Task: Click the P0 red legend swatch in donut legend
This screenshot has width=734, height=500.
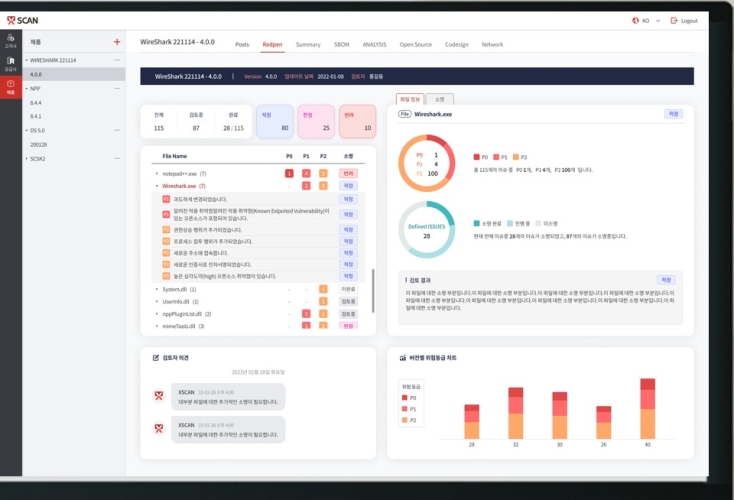Action: (x=477, y=157)
